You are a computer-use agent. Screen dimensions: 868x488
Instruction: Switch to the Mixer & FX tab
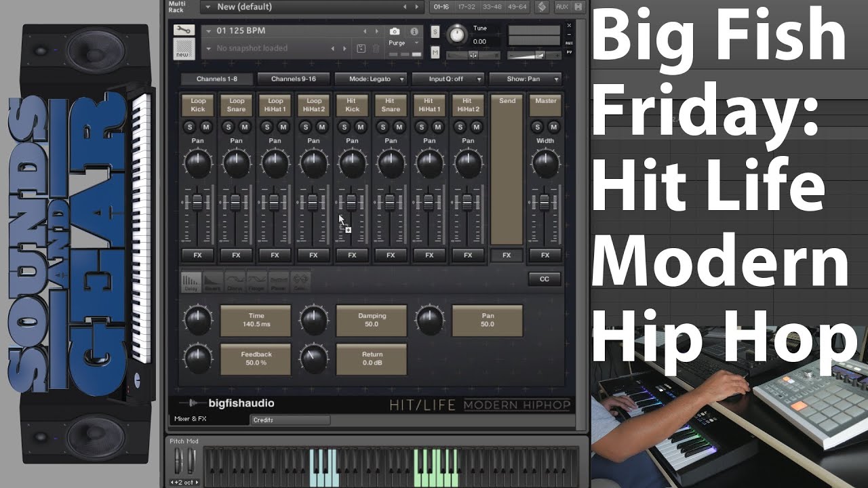(x=209, y=420)
